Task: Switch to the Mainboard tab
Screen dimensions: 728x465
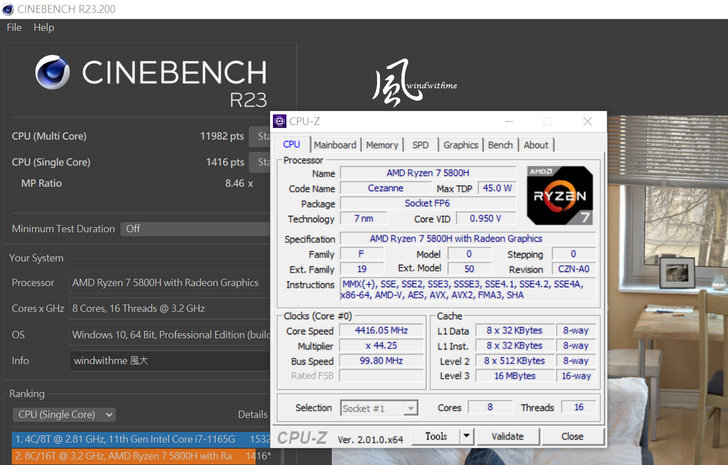Action: (x=334, y=145)
